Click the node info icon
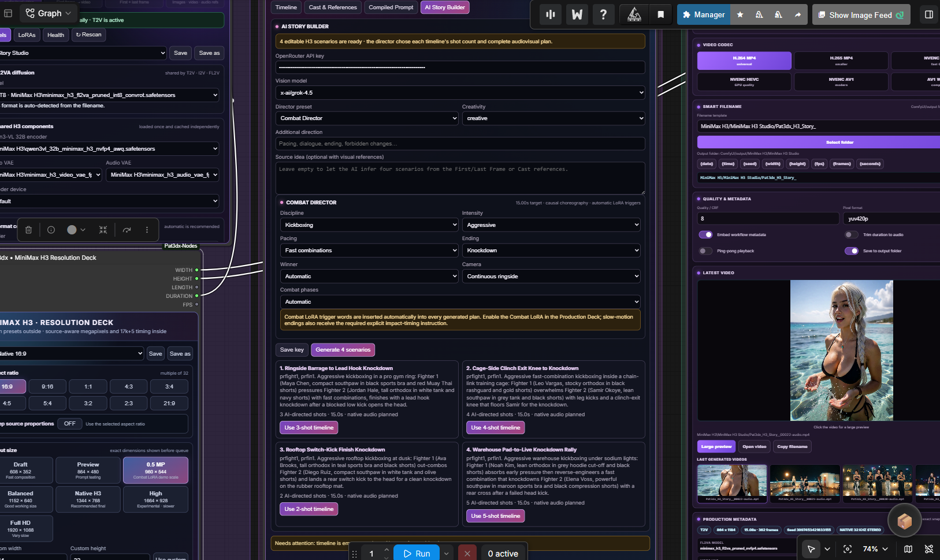 51,230
